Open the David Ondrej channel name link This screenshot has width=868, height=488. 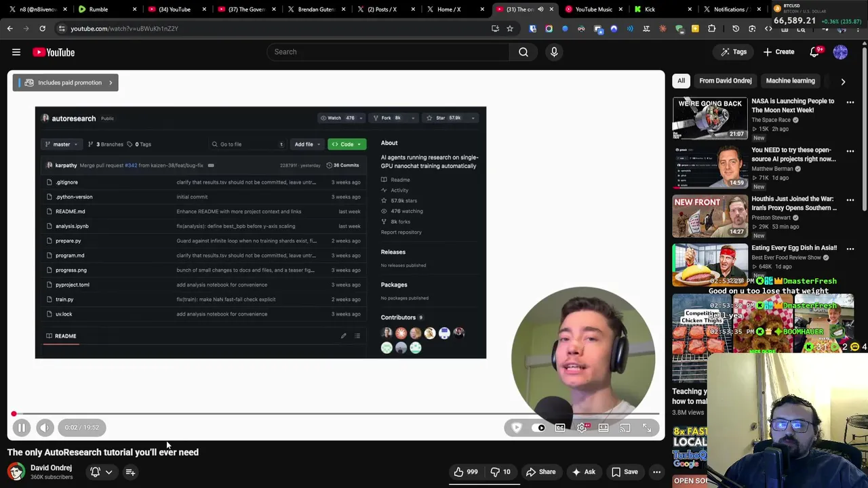coord(51,468)
